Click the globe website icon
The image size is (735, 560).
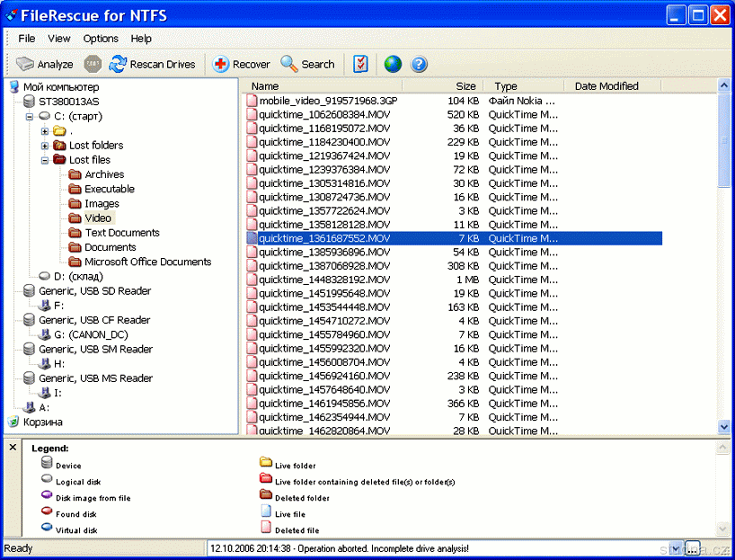393,64
